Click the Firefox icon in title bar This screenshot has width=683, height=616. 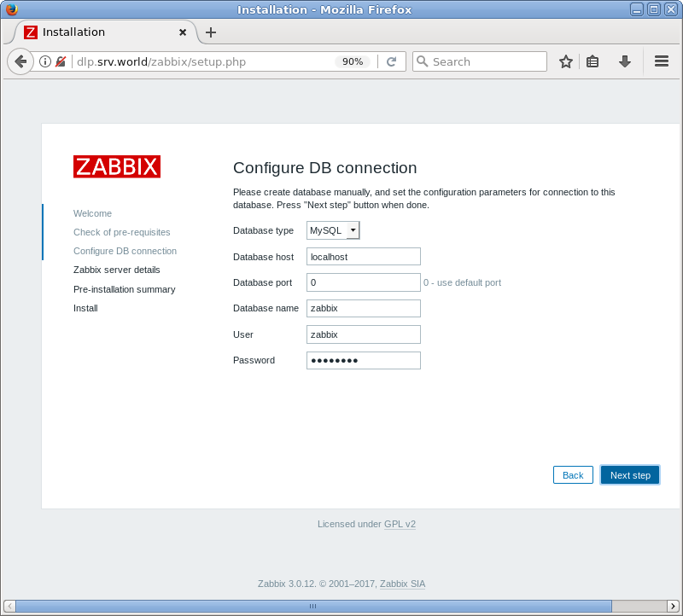[x=11, y=9]
